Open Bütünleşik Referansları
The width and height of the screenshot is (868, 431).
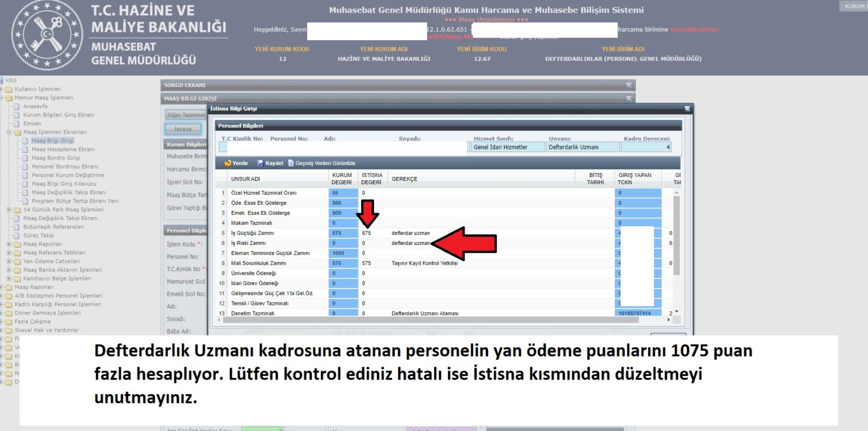pyautogui.click(x=53, y=227)
